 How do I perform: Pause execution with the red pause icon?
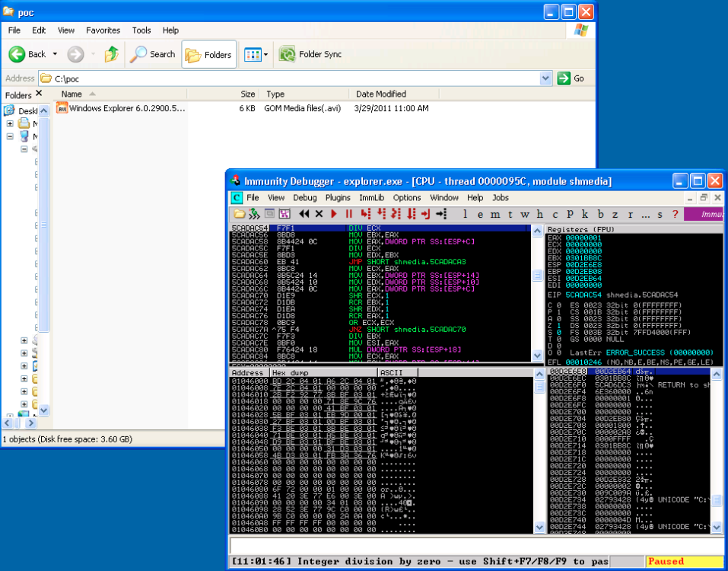pyautogui.click(x=348, y=214)
